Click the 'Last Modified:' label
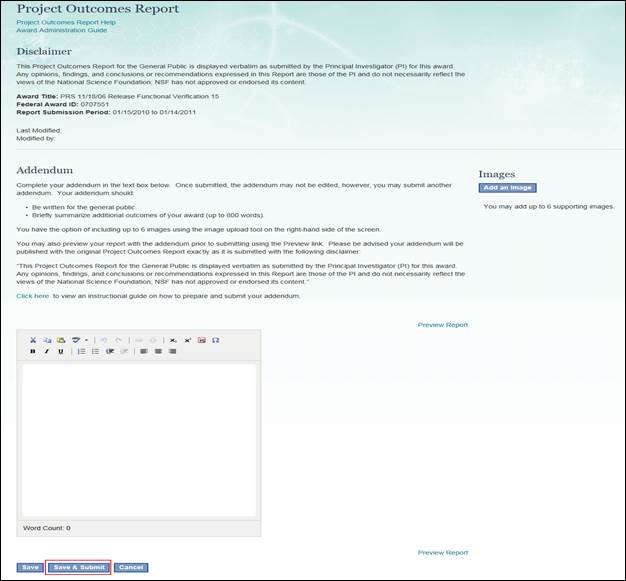The image size is (626, 581). (39, 131)
